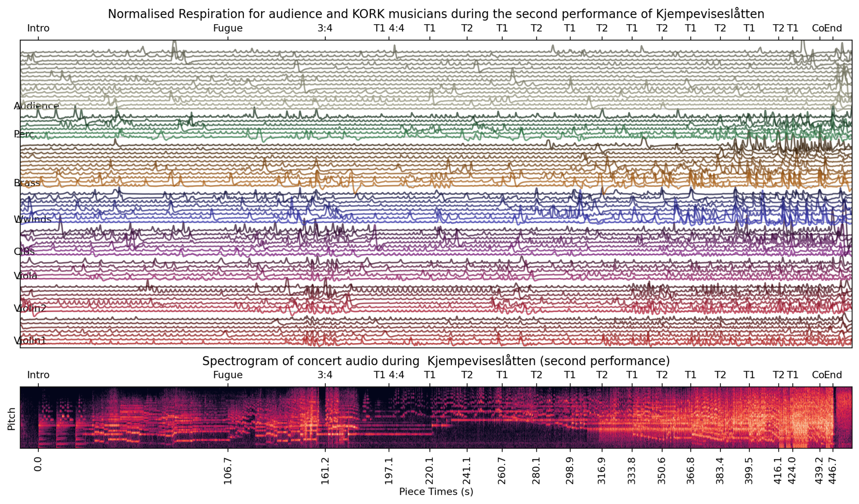This screenshot has height=504, width=859.
Task: Click the 298.9 time tick label
Action: tap(570, 470)
